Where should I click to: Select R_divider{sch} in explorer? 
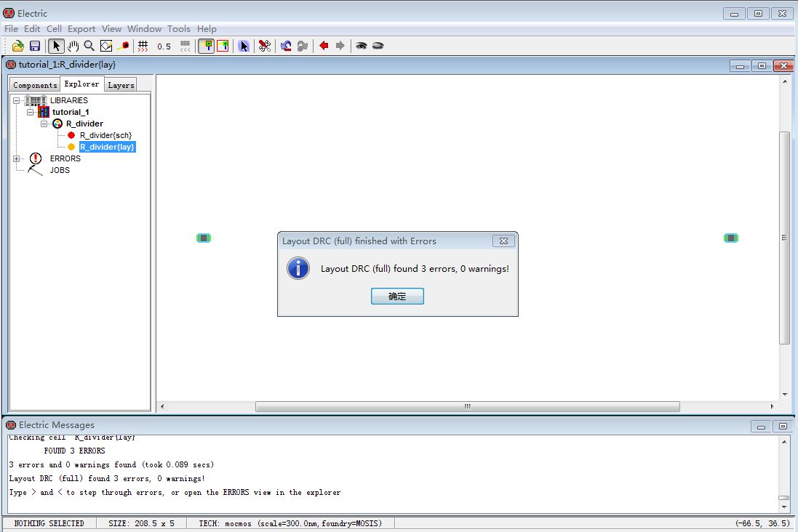coord(105,135)
